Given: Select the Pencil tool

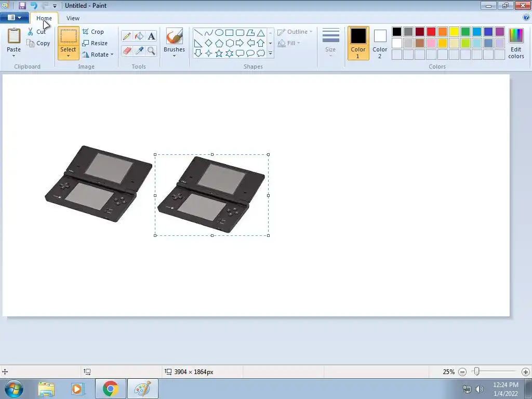Looking at the screenshot, I should point(127,36).
